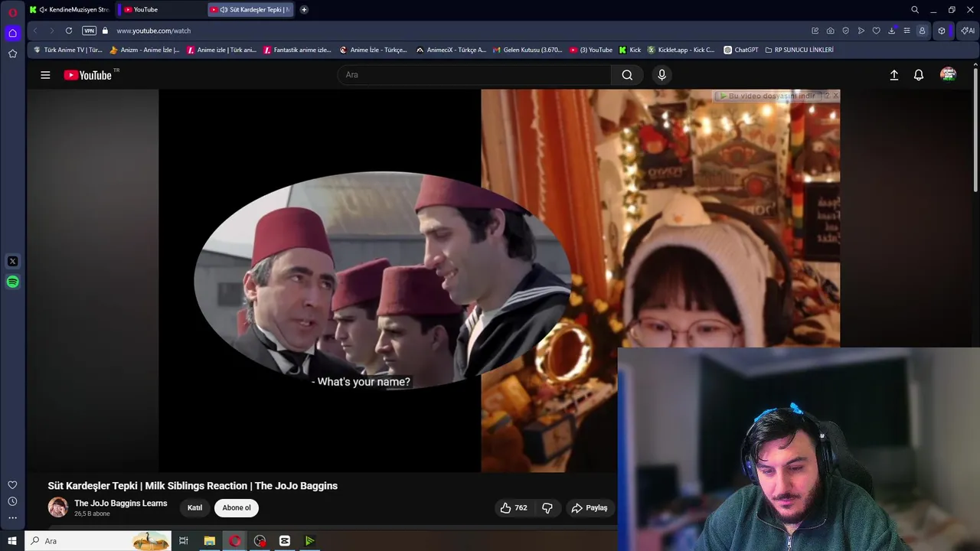Open the YouTube guide hamburger menu

(45, 75)
